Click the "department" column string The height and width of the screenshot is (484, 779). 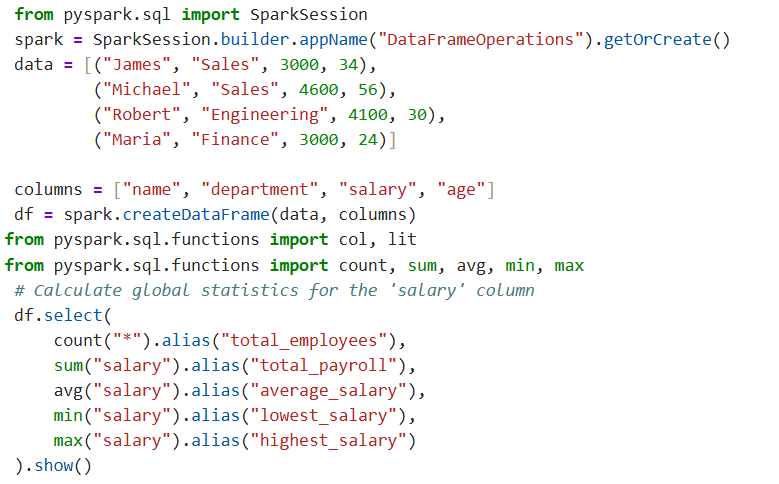259,190
